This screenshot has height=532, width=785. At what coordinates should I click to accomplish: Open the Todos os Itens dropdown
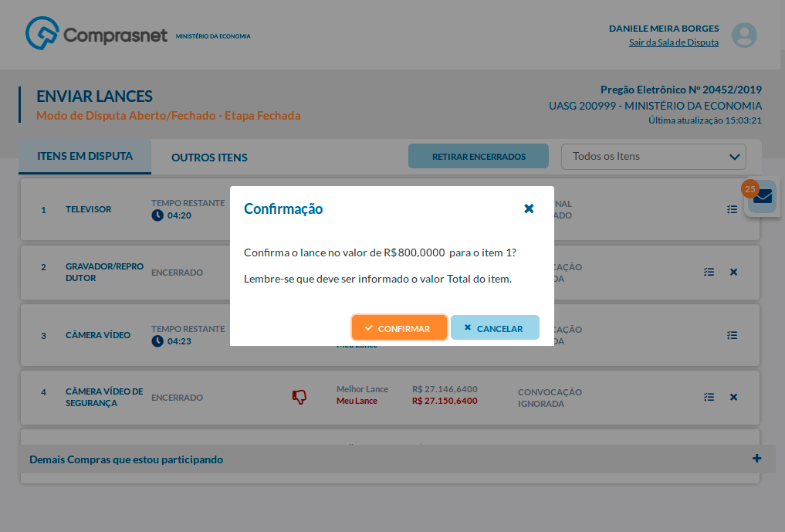pos(653,156)
